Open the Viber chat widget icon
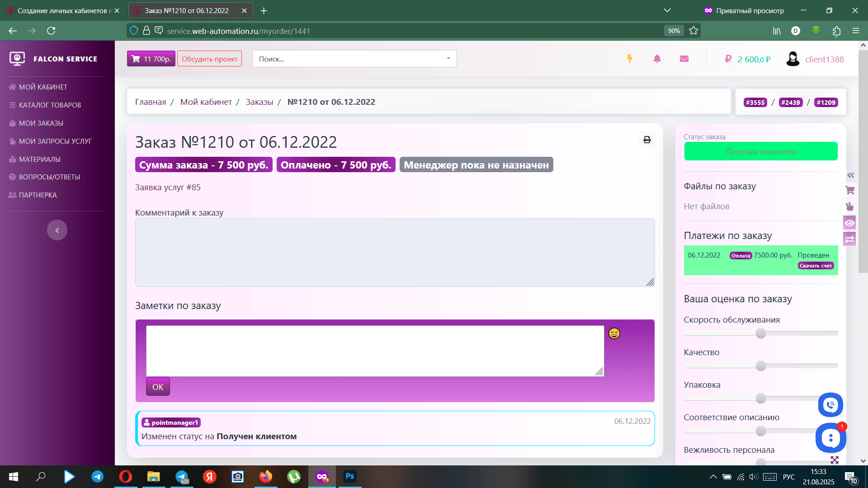 point(830,405)
